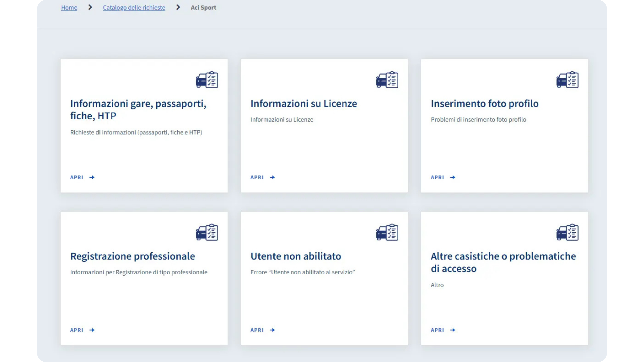The height and width of the screenshot is (362, 644).
Task: Select the Informazioni gare, passaporti, fiche, HTP heading
Action: click(x=138, y=110)
